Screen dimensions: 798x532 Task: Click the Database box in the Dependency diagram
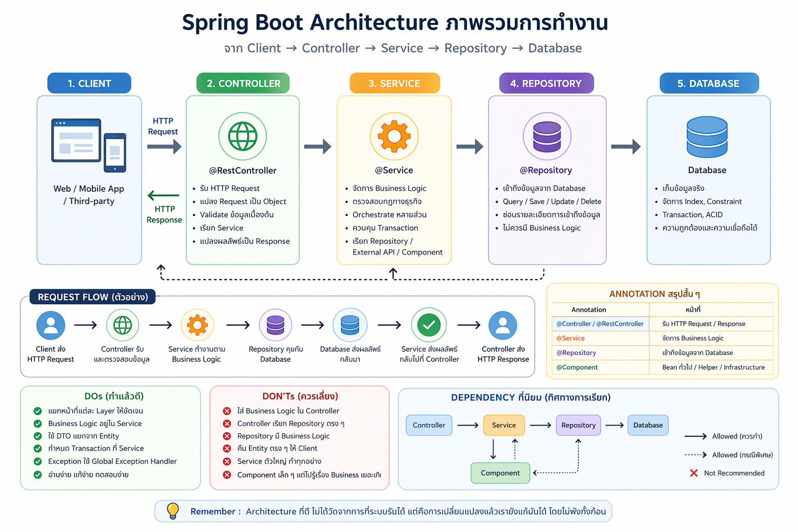[x=648, y=425]
